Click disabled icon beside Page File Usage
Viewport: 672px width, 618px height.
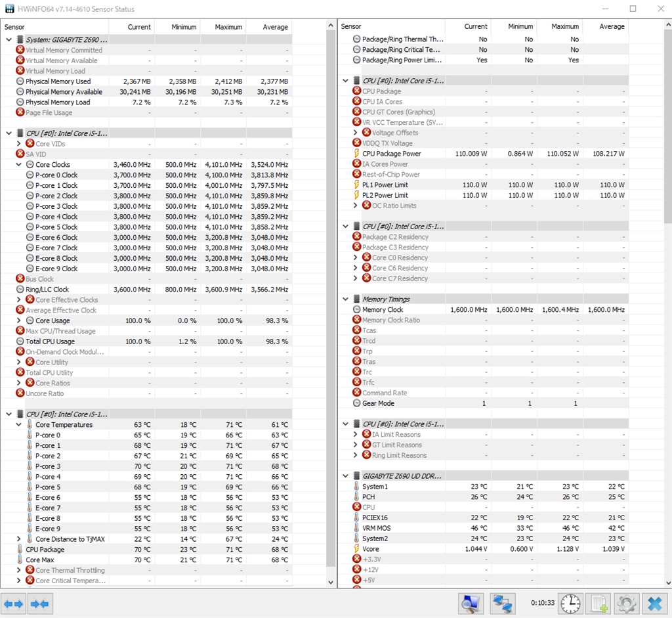20,112
